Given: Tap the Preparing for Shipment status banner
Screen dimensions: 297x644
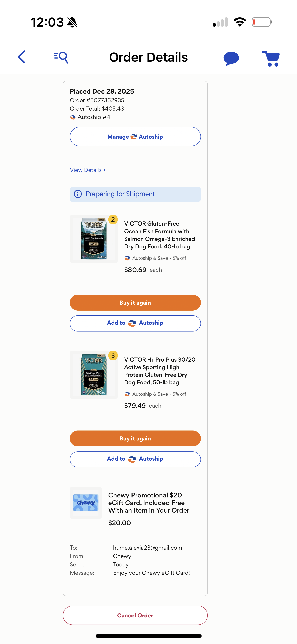Looking at the screenshot, I should pyautogui.click(x=135, y=194).
